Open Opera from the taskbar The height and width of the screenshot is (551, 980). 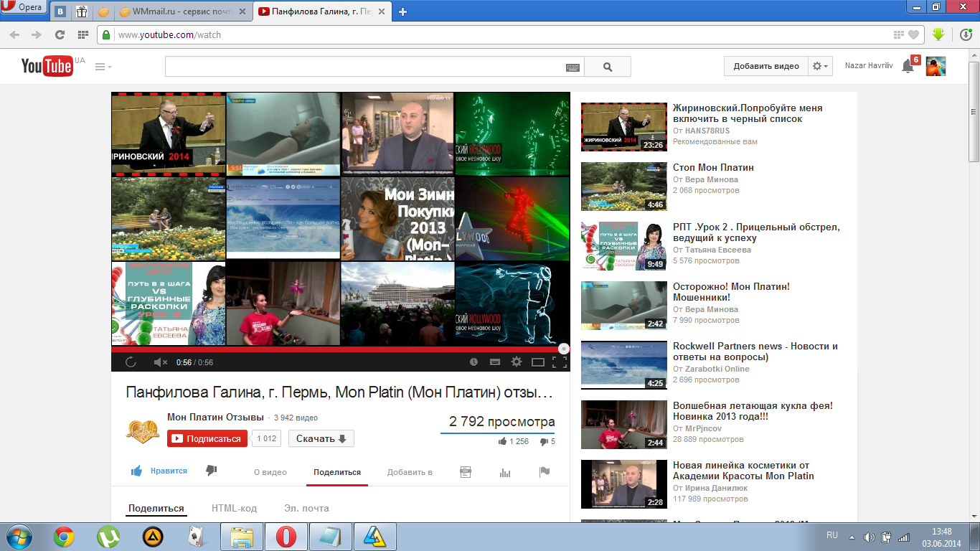pos(286,537)
